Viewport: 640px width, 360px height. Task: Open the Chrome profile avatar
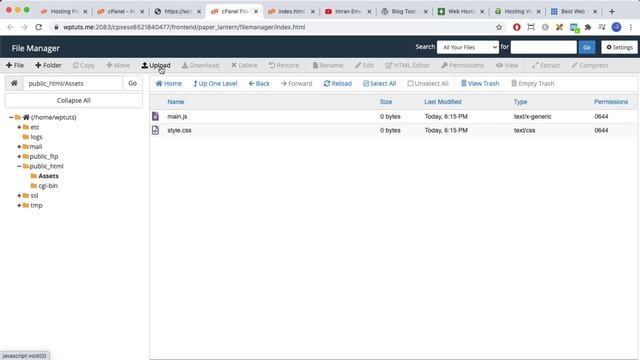(x=616, y=27)
